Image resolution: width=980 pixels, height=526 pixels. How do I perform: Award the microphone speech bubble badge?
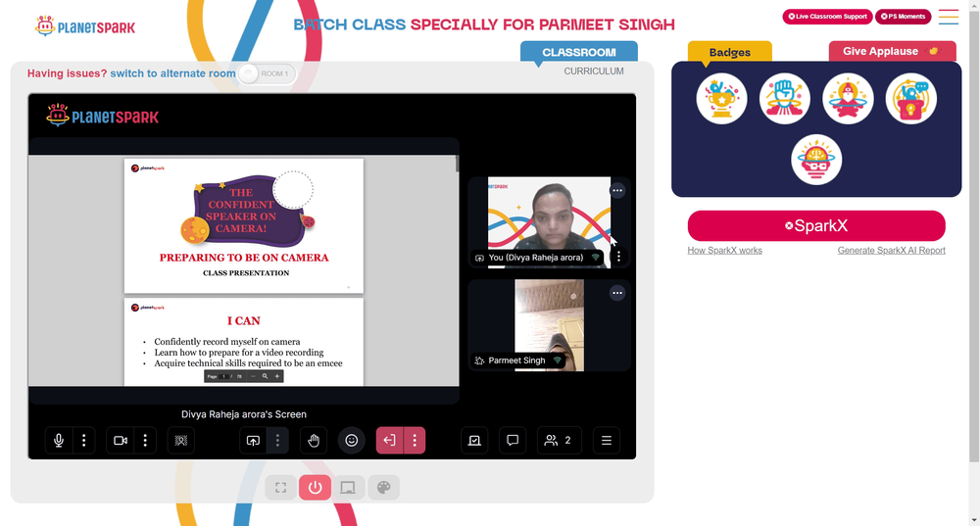911,99
